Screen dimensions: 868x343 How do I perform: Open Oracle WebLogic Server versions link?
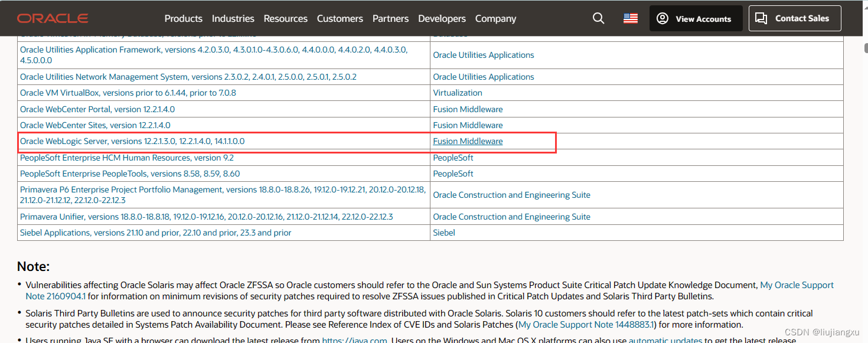click(x=132, y=141)
